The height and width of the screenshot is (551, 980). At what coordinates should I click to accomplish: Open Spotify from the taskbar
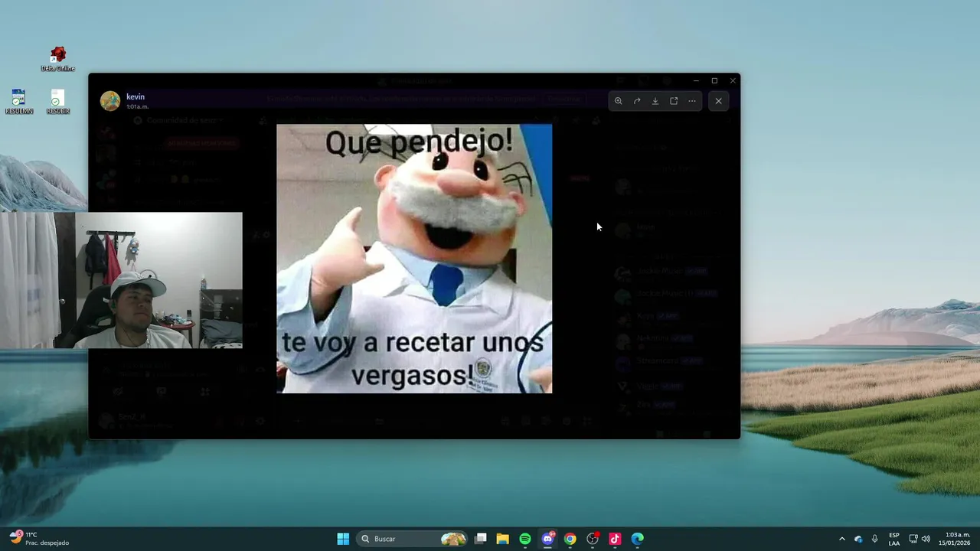click(x=525, y=539)
